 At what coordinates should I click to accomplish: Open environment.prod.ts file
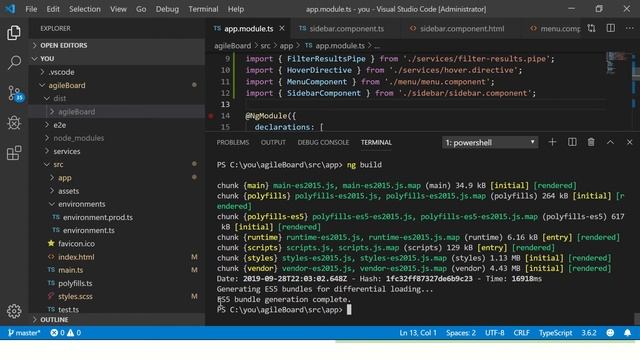(x=98, y=217)
